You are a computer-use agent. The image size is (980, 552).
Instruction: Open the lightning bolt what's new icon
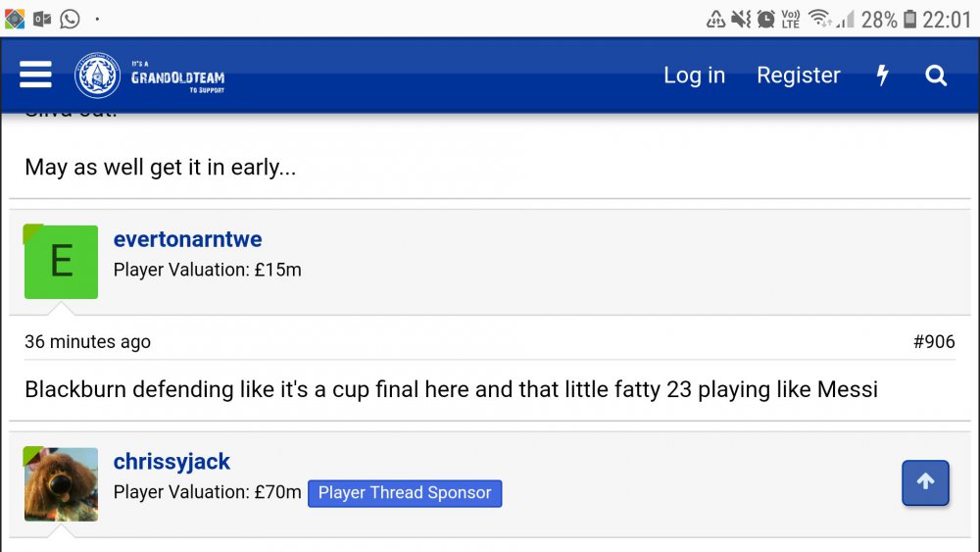(x=882, y=75)
